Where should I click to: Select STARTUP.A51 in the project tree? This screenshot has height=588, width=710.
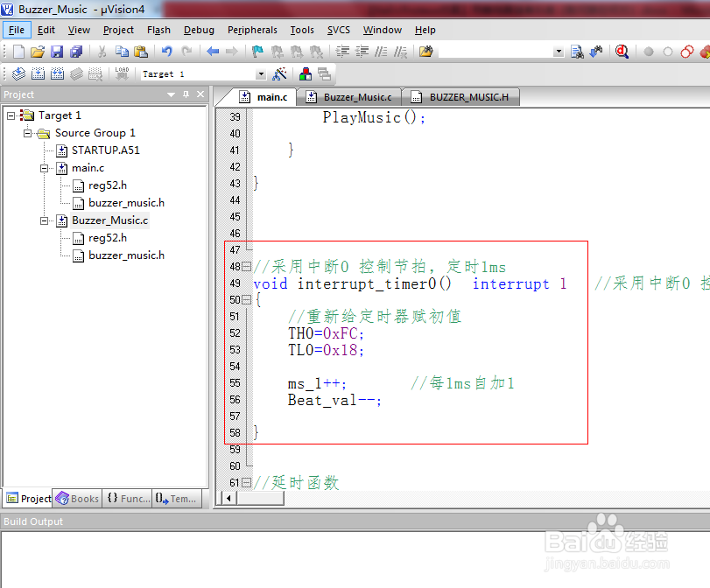tap(106, 150)
